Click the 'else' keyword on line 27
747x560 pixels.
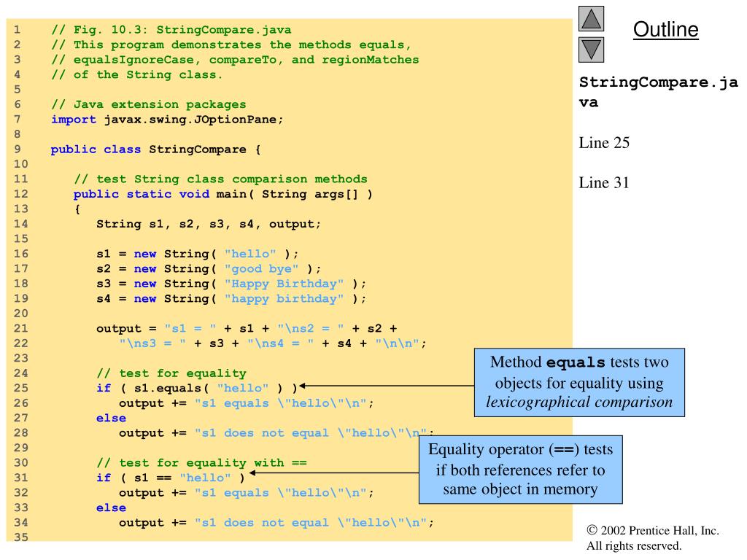(111, 418)
